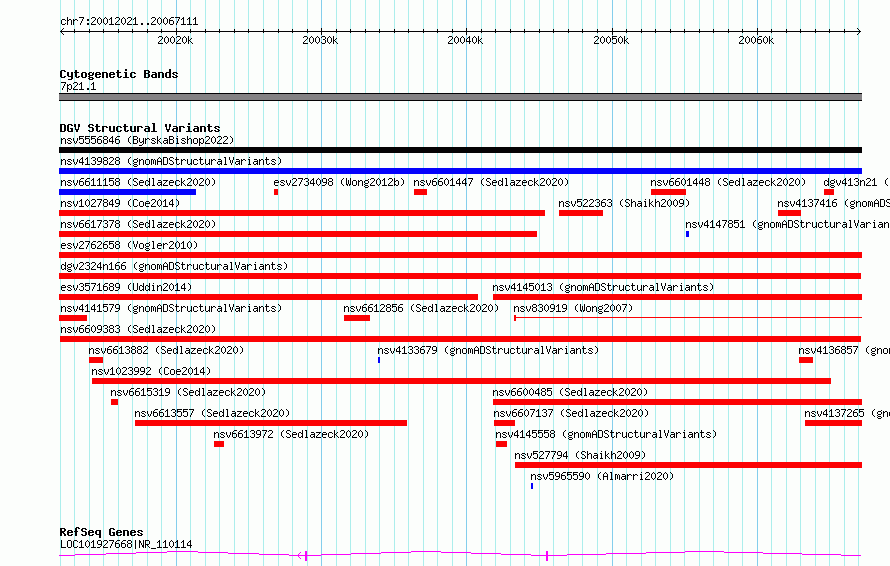Click the 20050k ruler tick label
The image size is (890, 566).
(x=611, y=40)
